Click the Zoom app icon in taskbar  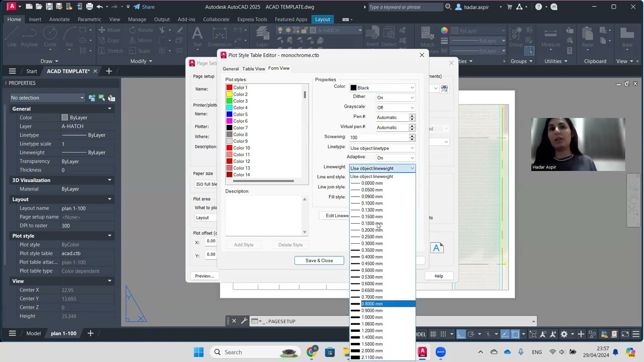click(441, 352)
